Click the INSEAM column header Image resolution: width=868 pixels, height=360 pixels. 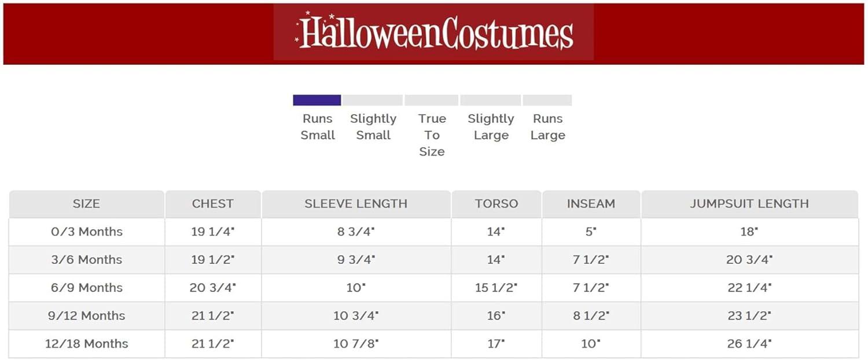click(591, 204)
